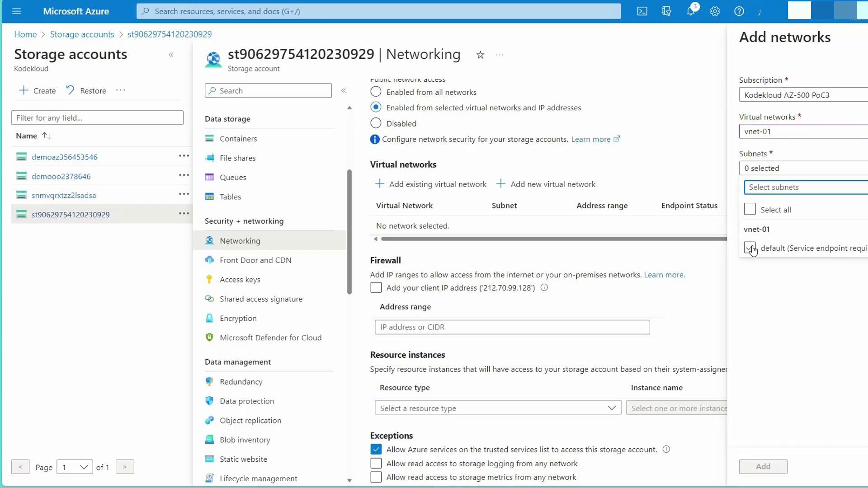This screenshot has width=868, height=488.
Task: Open the portal settings gear
Action: [x=715, y=11]
